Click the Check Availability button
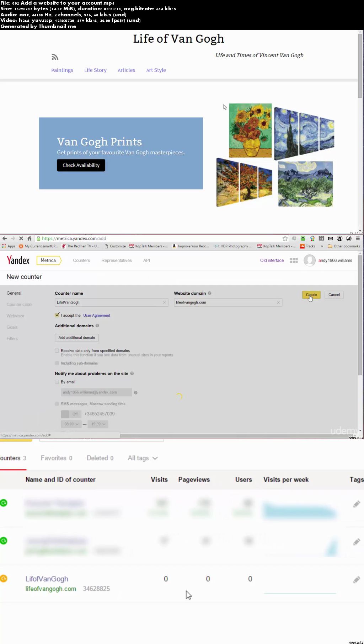Screen dimensions: 364x644 tap(81, 165)
